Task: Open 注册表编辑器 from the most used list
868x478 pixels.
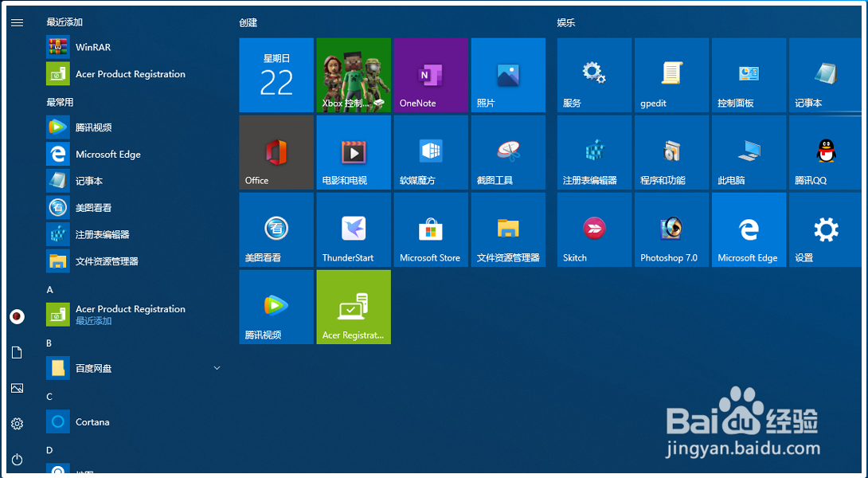Action: 134,234
